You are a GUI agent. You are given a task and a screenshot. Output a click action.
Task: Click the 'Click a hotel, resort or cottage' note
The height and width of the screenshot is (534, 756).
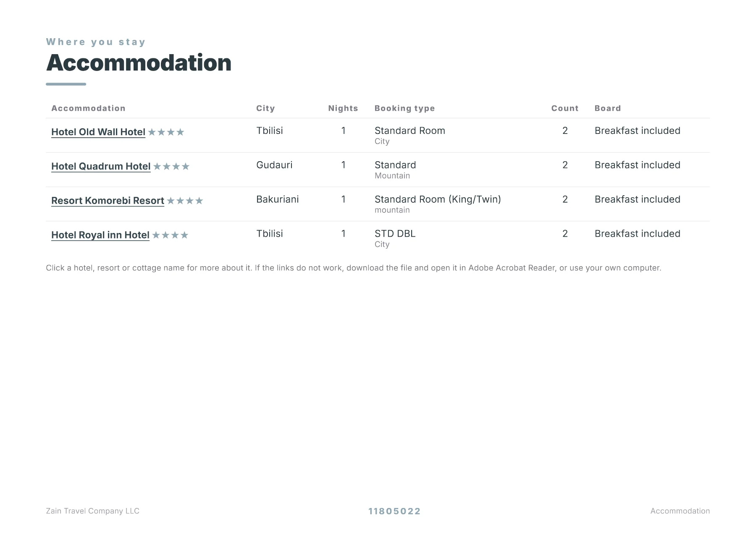pos(354,268)
